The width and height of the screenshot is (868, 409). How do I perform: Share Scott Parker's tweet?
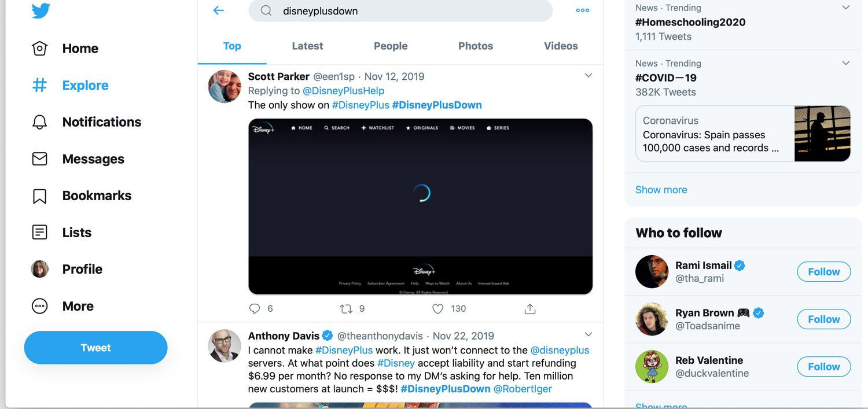coord(529,308)
